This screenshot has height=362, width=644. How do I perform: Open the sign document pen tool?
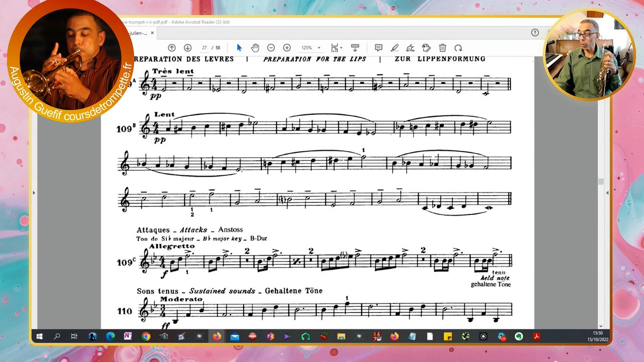tap(411, 48)
